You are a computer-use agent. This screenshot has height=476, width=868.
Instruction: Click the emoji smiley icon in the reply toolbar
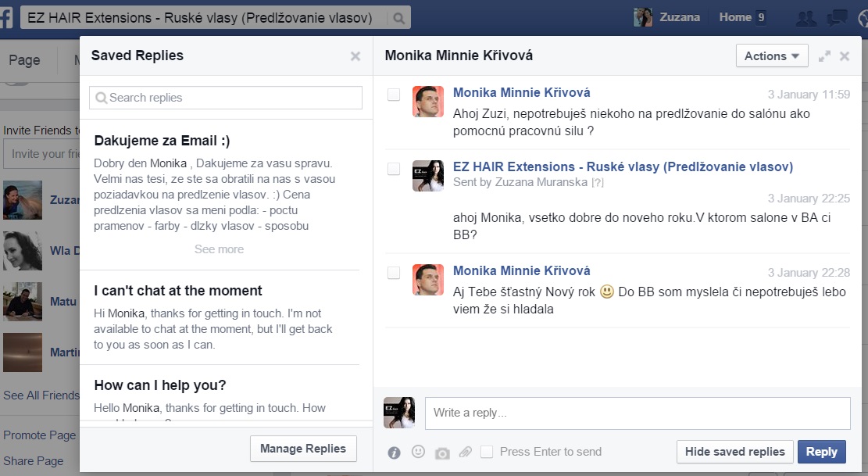[x=418, y=452]
